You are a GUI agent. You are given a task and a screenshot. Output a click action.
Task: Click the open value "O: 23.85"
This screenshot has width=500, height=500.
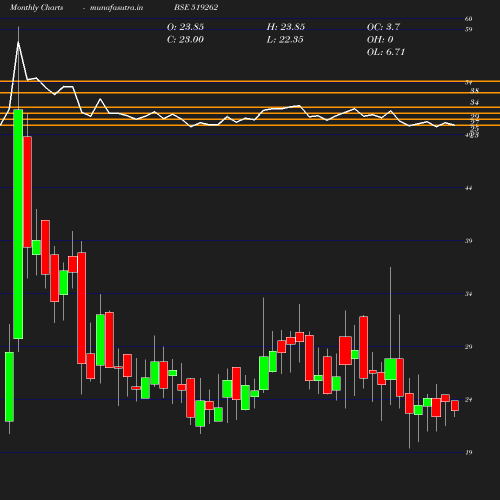click(x=185, y=27)
